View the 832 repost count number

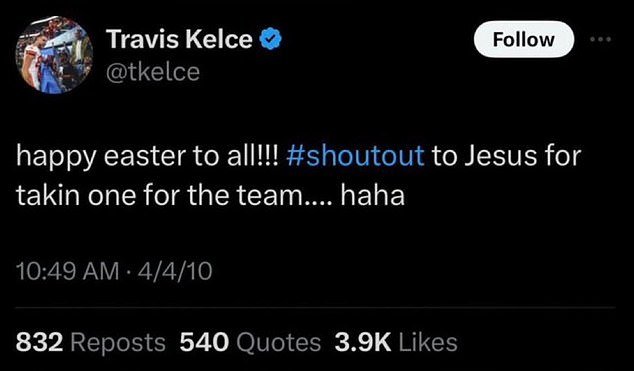tap(40, 343)
